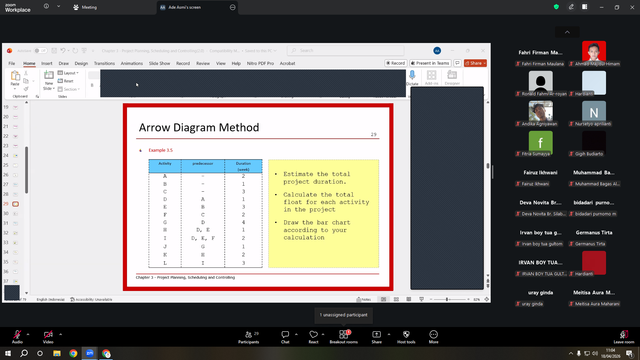Click the slide thumbnail panel scrollbar
The image size is (640, 360).
tap(27, 170)
